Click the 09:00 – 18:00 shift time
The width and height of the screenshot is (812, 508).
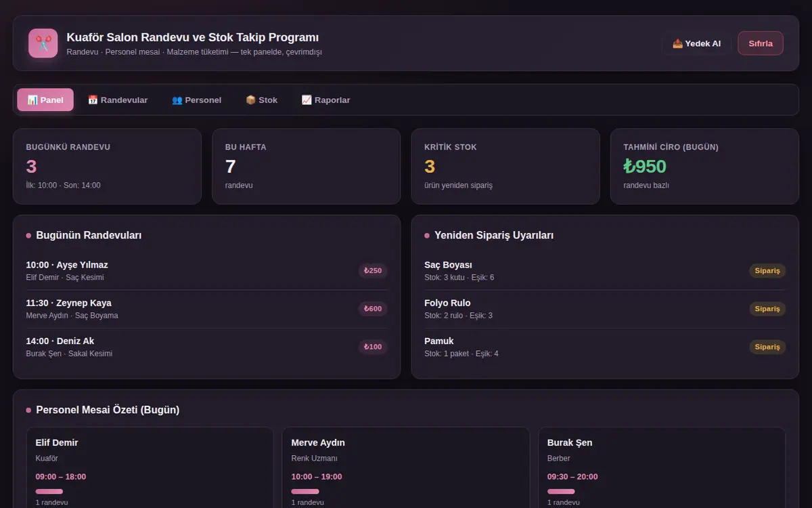click(x=61, y=477)
